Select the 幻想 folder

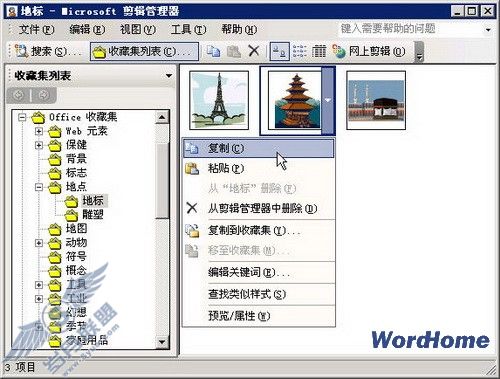pos(68,313)
